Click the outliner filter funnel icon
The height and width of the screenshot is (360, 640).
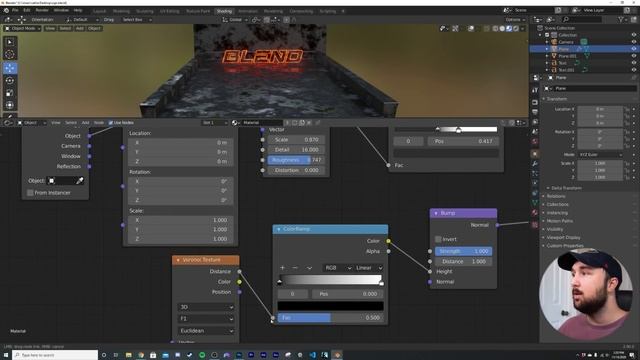click(621, 19)
